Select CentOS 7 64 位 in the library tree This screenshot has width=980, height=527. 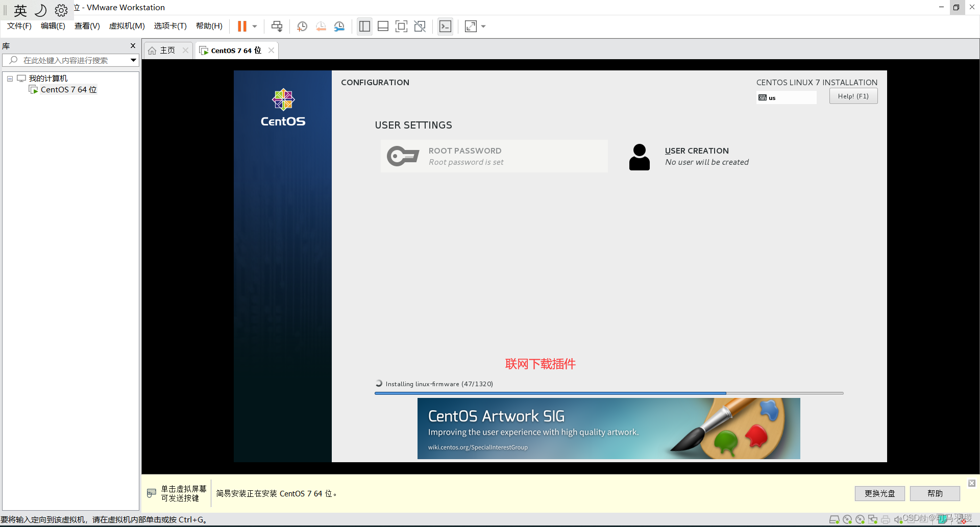[68, 89]
